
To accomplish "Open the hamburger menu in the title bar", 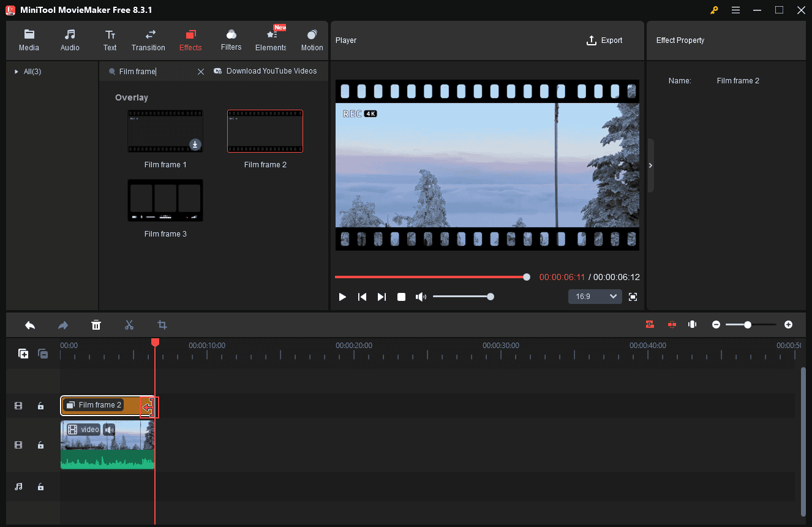I will [x=735, y=10].
